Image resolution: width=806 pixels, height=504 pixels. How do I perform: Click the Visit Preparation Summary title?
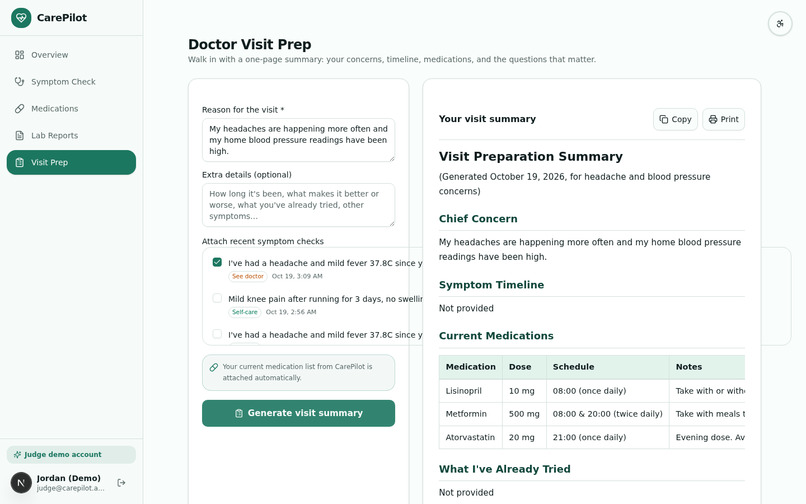[x=530, y=156]
